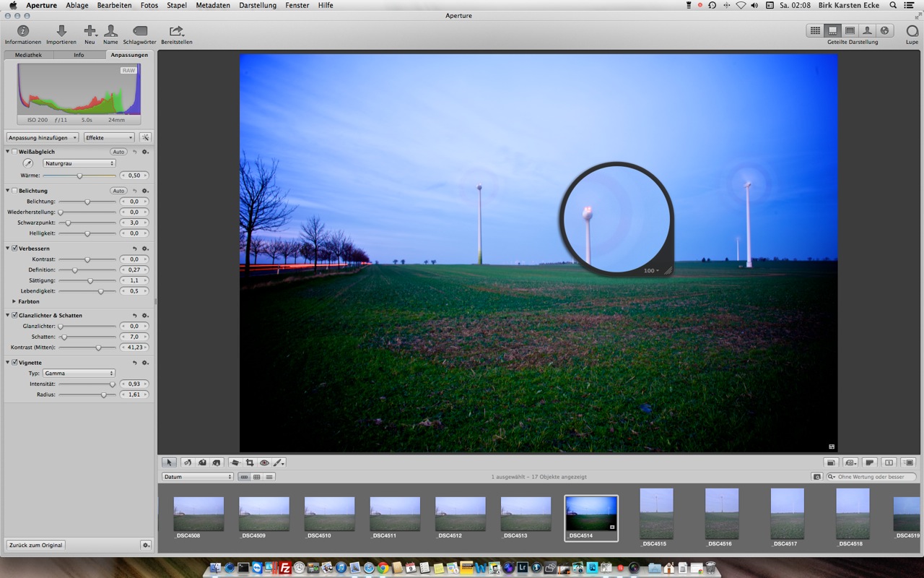924x578 pixels.
Task: Click the Bereitstellen share icon
Action: 176,31
